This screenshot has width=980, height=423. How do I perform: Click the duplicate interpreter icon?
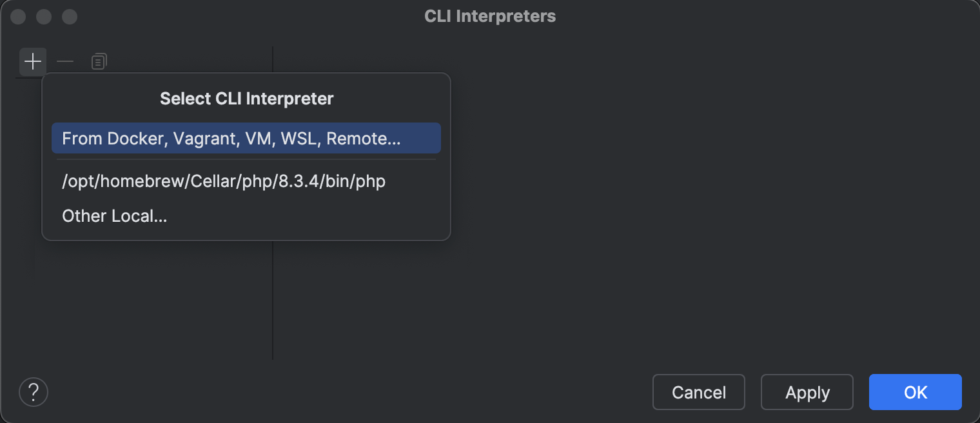98,61
